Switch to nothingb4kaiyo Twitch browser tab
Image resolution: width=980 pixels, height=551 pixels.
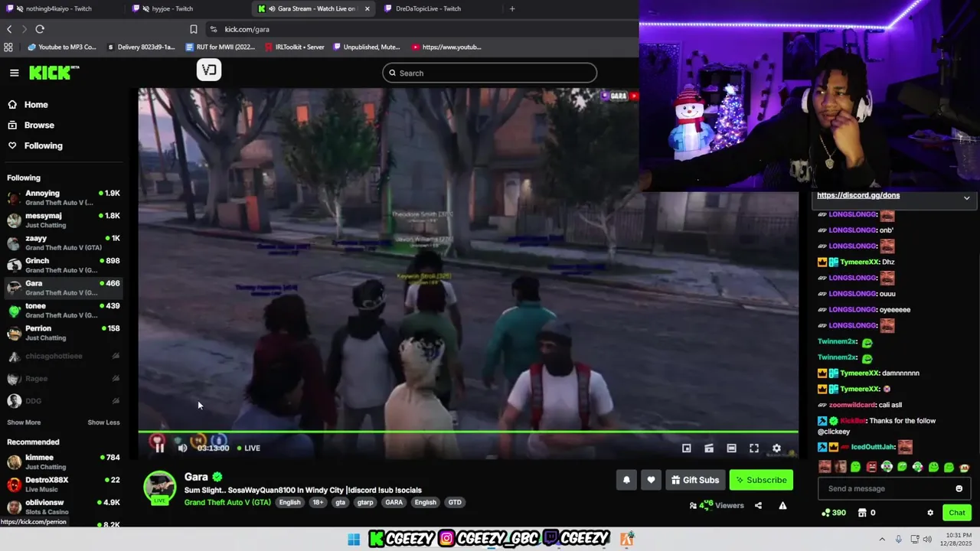[60, 8]
